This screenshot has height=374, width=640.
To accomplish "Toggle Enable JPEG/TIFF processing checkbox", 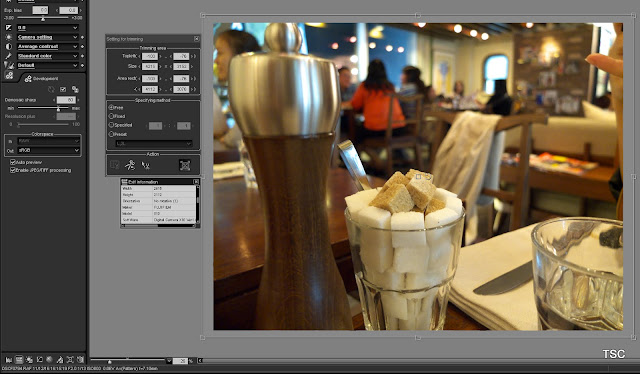I will tap(13, 170).
